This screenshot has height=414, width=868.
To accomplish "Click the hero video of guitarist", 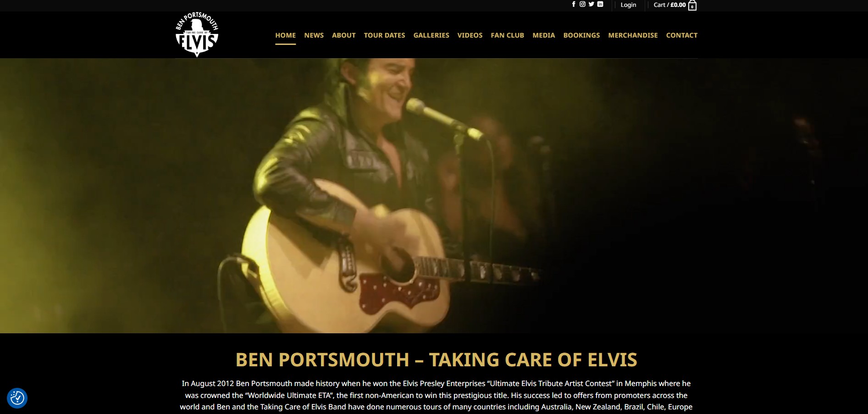I will (x=434, y=196).
